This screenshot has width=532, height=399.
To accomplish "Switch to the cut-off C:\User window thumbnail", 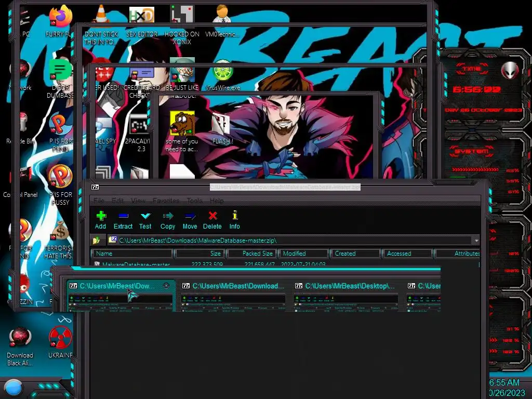I will click(x=423, y=296).
